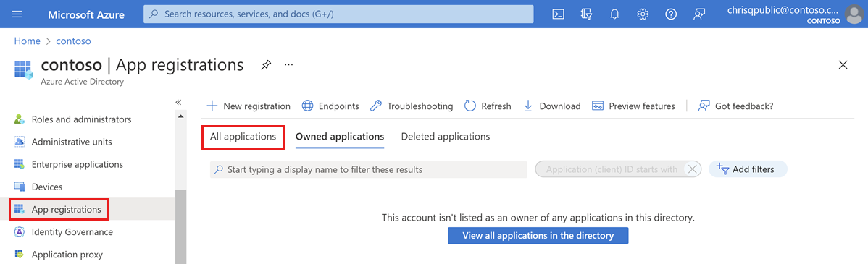Screen dimensions: 868x264
Task: Switch to the Deleted applications tab
Action: pos(446,137)
